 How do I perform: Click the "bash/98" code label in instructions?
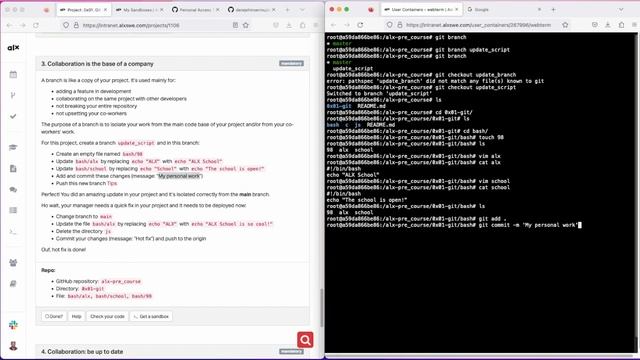coord(132,154)
